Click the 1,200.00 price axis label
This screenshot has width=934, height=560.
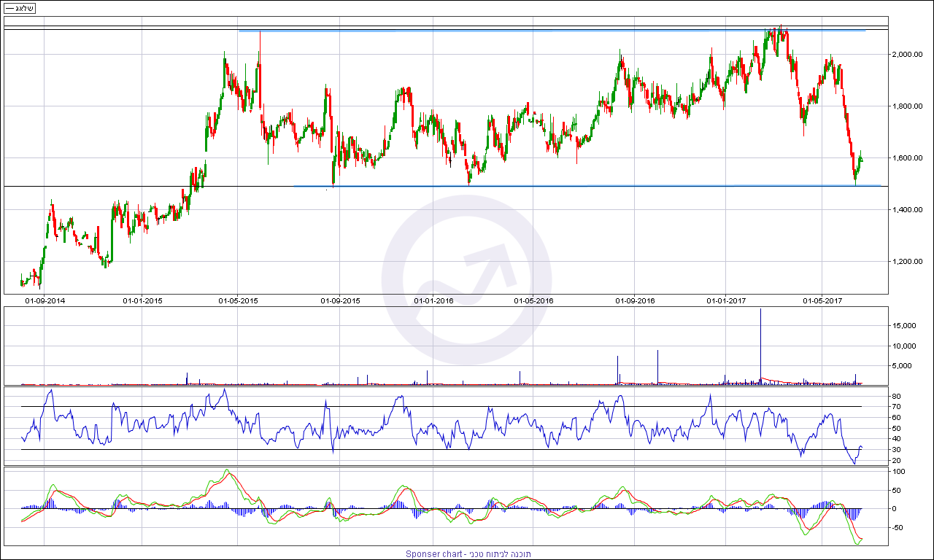click(910, 262)
